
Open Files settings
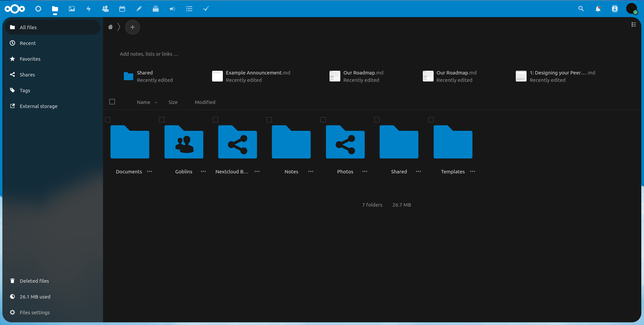(x=35, y=312)
